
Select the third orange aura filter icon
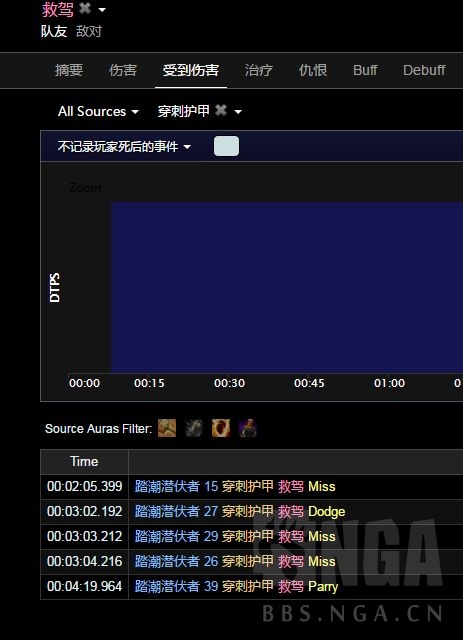(x=221, y=428)
